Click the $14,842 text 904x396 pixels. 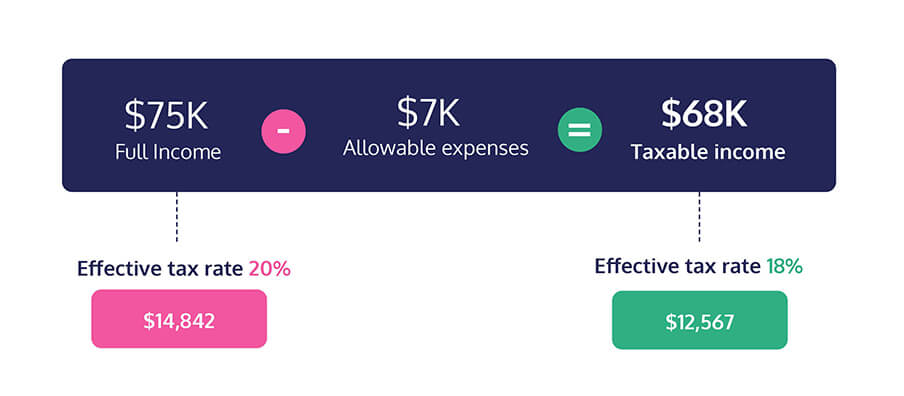click(179, 321)
